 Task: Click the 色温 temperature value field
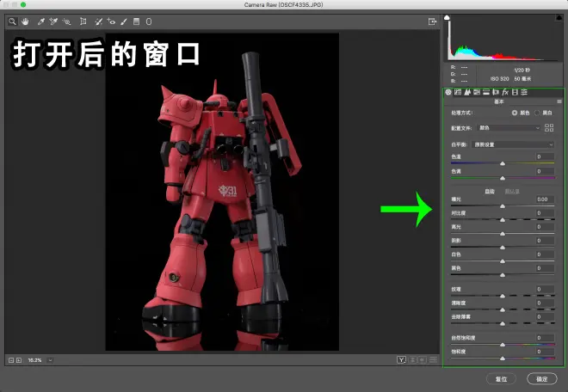pyautogui.click(x=545, y=156)
